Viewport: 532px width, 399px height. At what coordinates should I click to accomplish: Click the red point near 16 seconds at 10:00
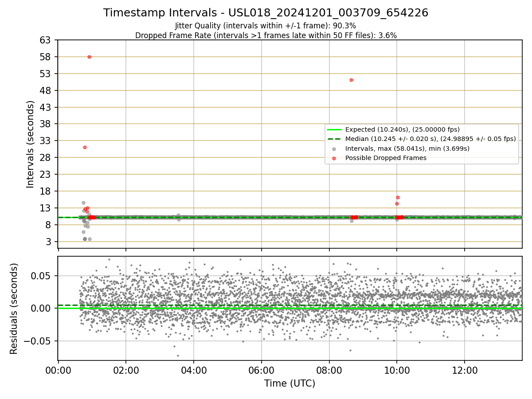[398, 197]
